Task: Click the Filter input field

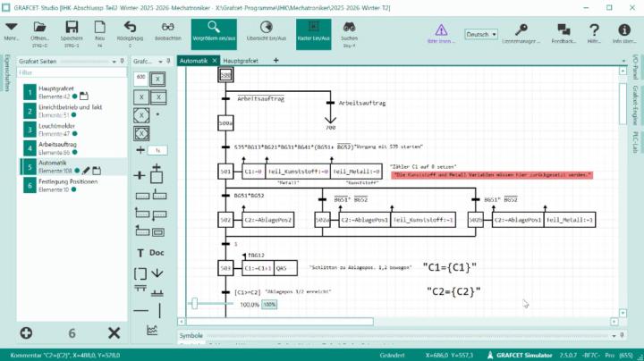Action: 72,72
